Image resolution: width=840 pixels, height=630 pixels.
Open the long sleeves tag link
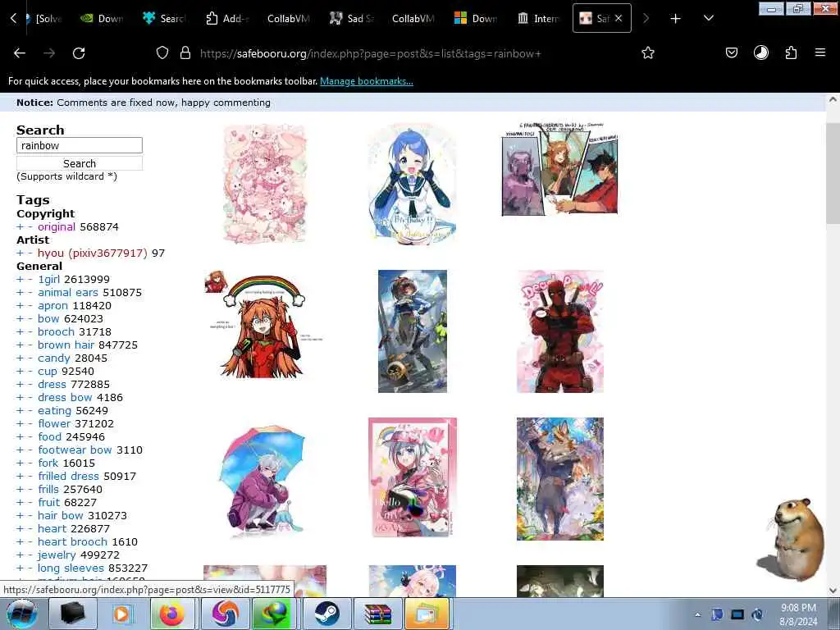click(71, 568)
